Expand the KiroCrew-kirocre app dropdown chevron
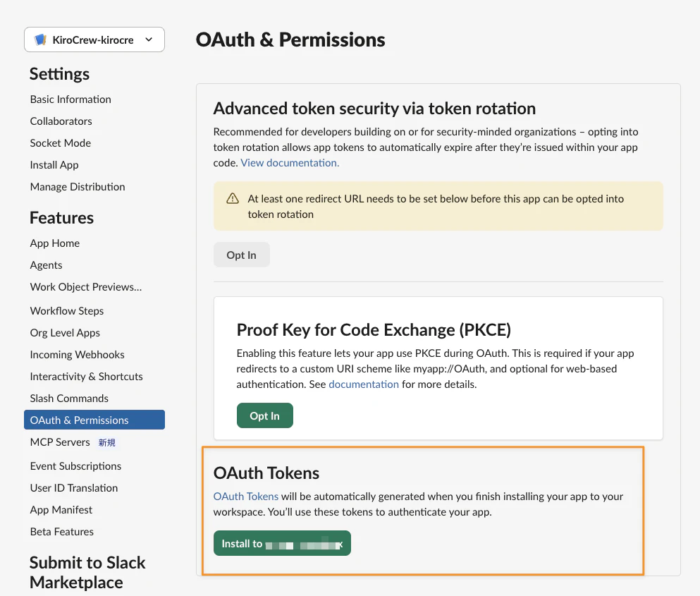700x596 pixels. click(149, 39)
